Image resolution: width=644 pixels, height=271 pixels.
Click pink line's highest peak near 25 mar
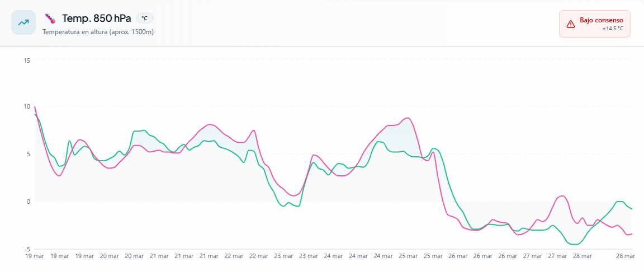click(x=408, y=118)
